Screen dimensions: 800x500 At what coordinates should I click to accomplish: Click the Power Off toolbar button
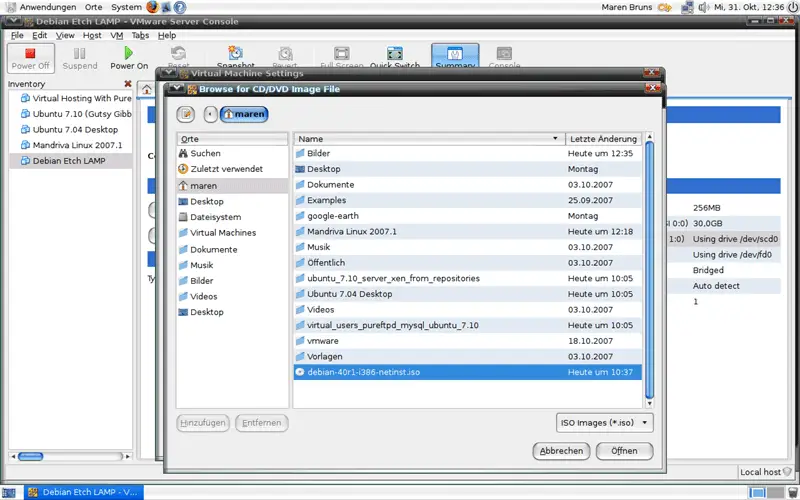click(x=31, y=58)
